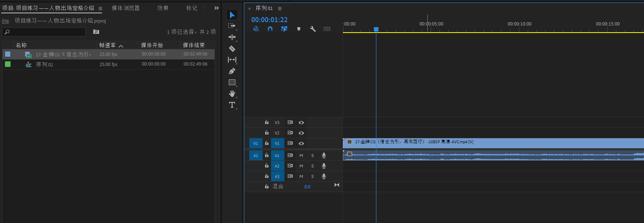Expand the hidden panel tabs overflow chevron
644x223 pixels.
click(216, 8)
